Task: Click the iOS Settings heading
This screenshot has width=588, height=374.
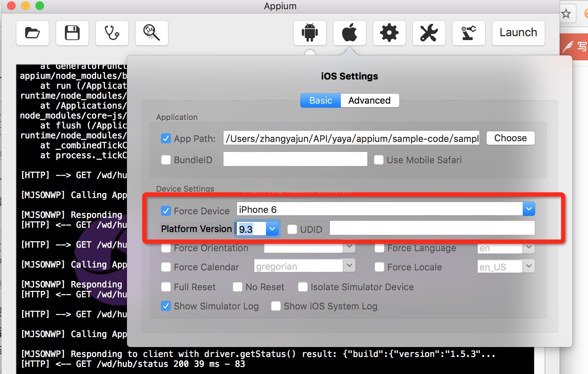Action: tap(349, 76)
